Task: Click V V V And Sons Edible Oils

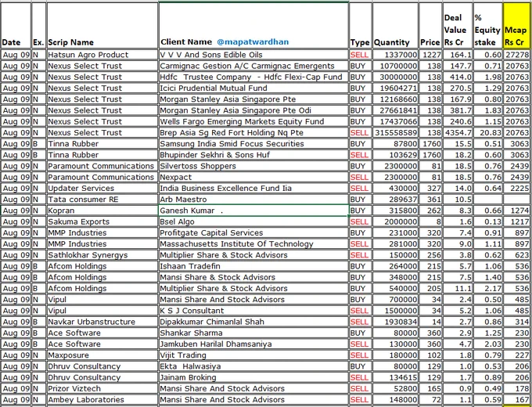Action: tap(253, 55)
